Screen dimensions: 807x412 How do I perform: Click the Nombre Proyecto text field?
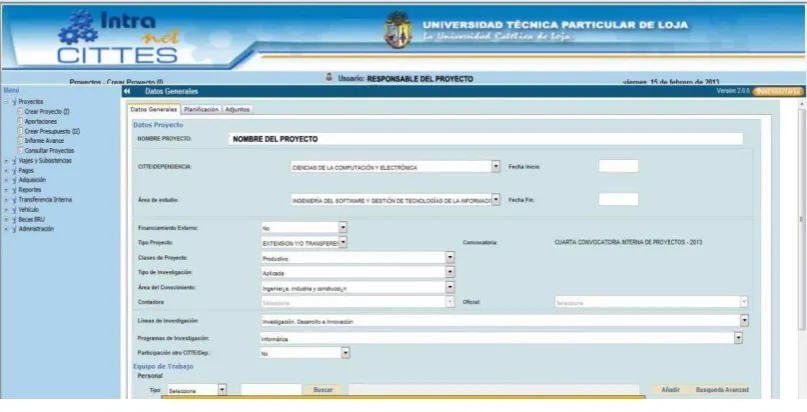(486, 139)
